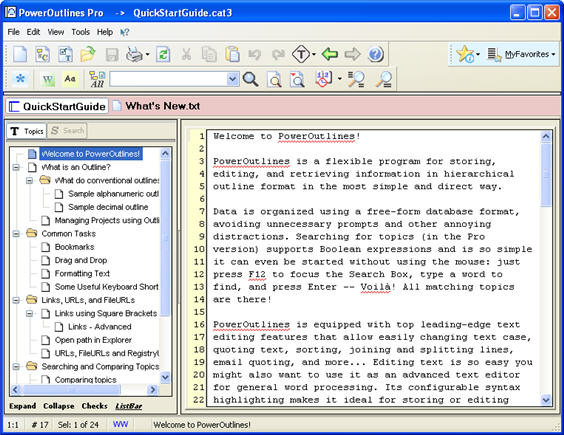Select the Bookmarks topic
Screen dimensions: 564x435
pyautogui.click(x=74, y=247)
